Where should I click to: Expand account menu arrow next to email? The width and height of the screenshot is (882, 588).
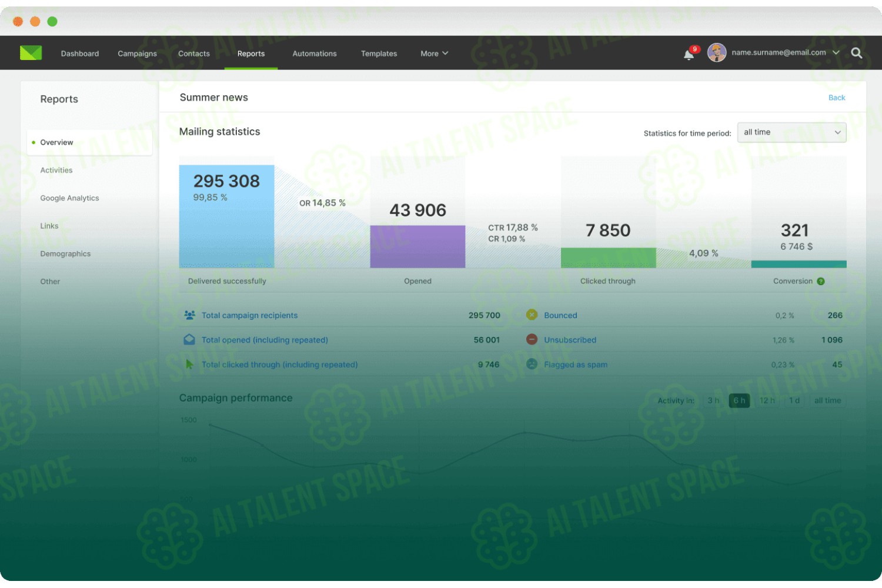click(836, 53)
